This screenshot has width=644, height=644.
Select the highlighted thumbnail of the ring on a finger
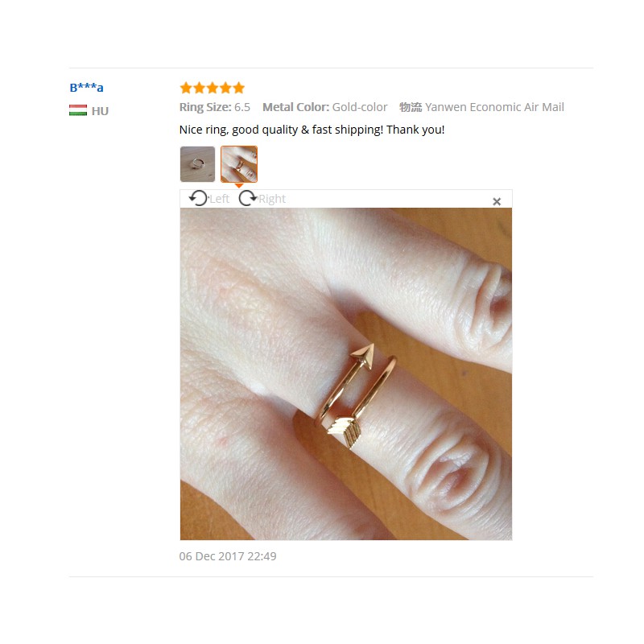point(239,164)
